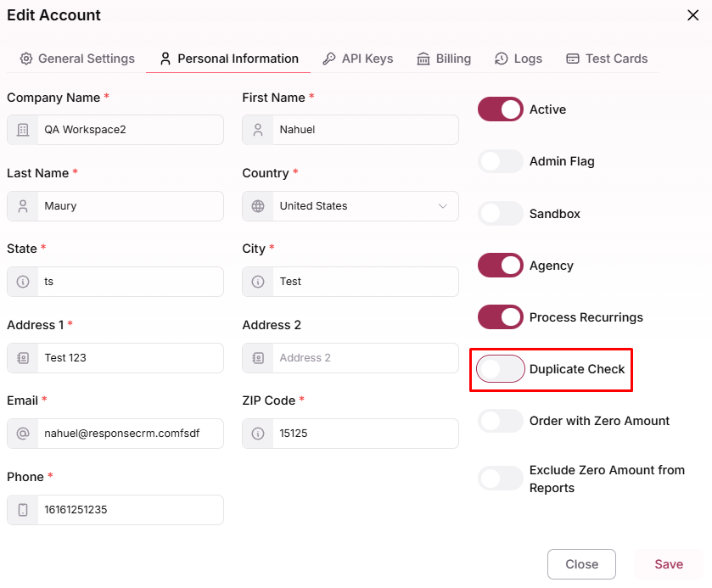Disable the Active toggle

point(501,109)
